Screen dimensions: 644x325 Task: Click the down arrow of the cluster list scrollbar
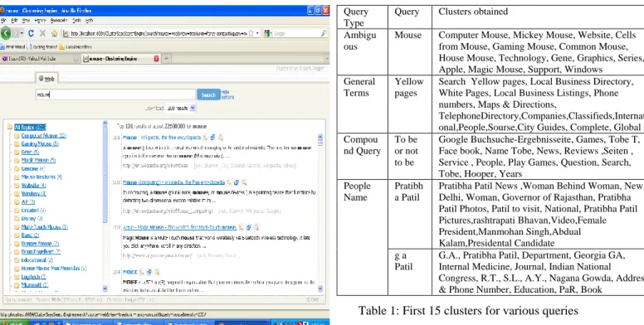point(105,289)
